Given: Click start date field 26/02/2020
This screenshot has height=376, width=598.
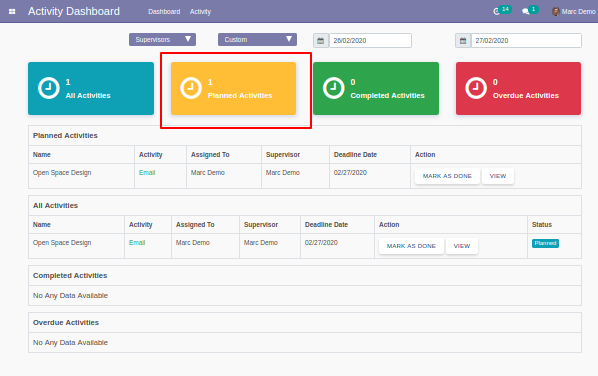Looking at the screenshot, I should pyautogui.click(x=370, y=41).
